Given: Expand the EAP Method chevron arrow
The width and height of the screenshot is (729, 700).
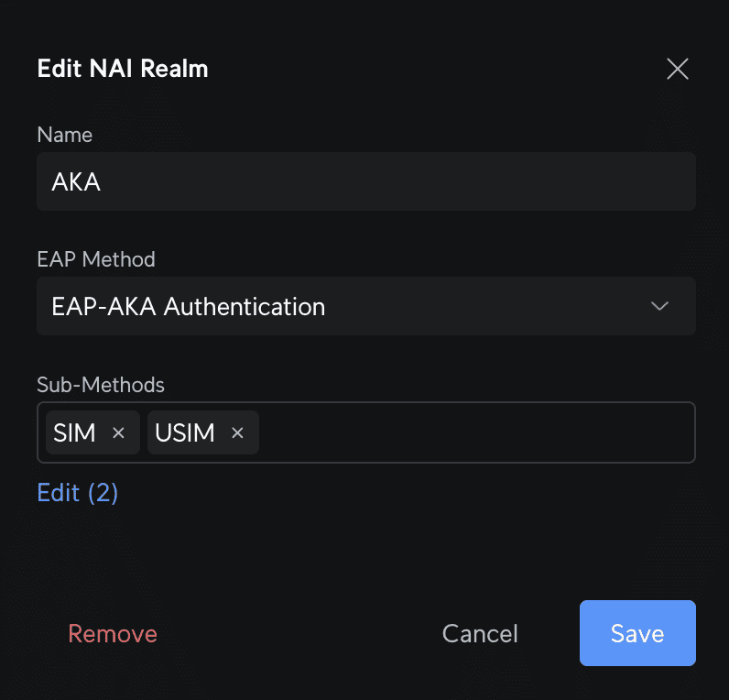Looking at the screenshot, I should pyautogui.click(x=659, y=306).
